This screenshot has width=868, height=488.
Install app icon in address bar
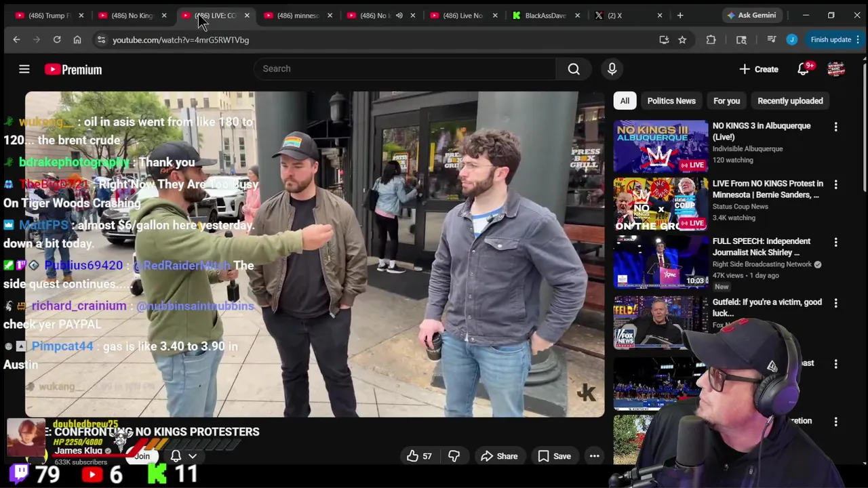tap(664, 40)
